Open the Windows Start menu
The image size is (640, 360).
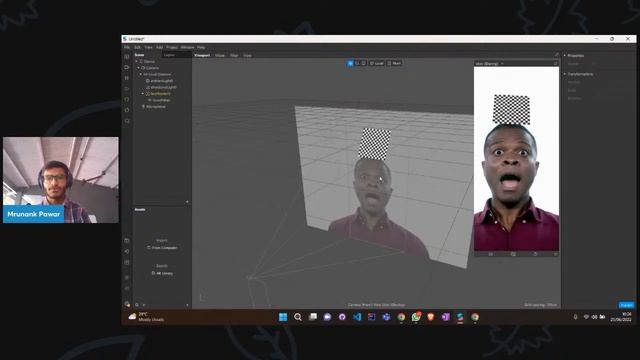pyautogui.click(x=283, y=317)
